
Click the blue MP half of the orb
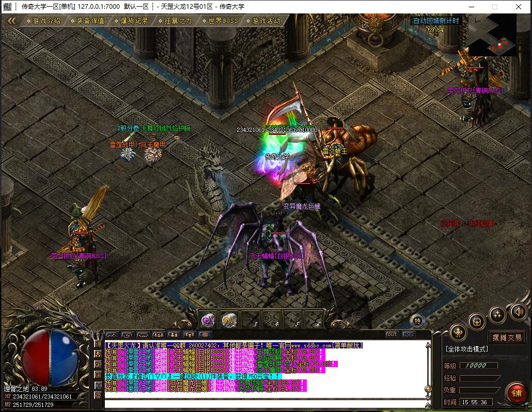click(66, 357)
